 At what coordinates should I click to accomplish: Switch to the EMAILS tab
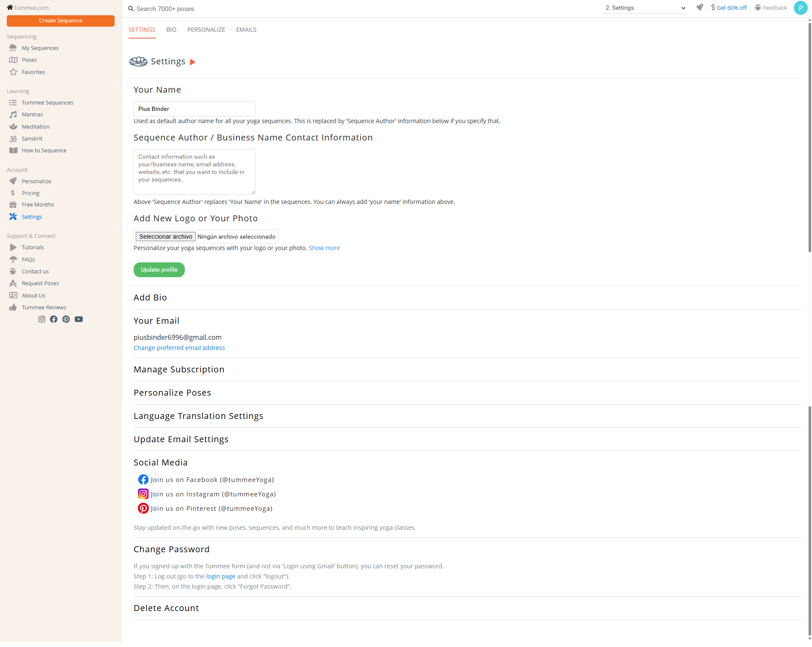coord(246,30)
